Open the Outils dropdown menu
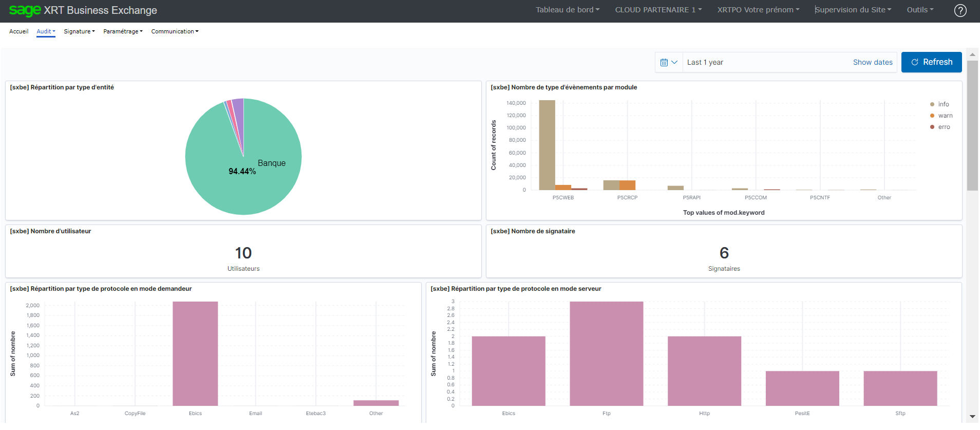 (920, 10)
